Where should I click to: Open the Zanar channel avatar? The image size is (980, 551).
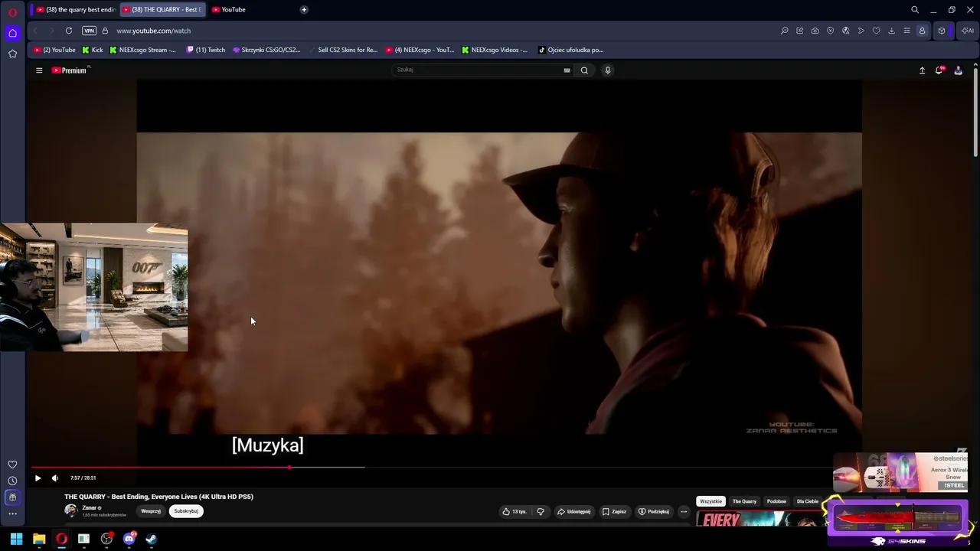(71, 510)
